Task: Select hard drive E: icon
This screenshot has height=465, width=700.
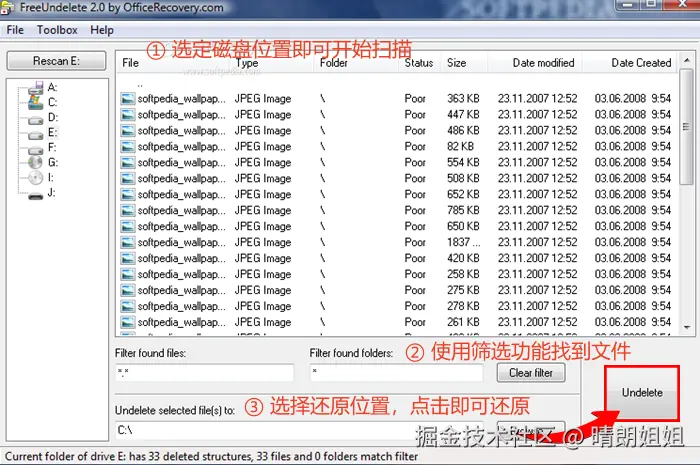Action: (36, 135)
